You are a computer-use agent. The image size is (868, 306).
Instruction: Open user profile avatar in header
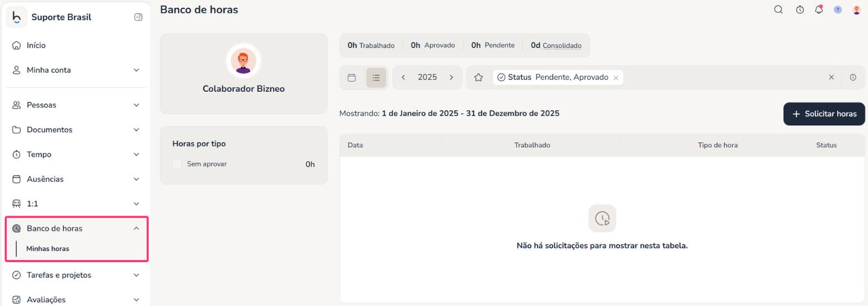coord(856,10)
